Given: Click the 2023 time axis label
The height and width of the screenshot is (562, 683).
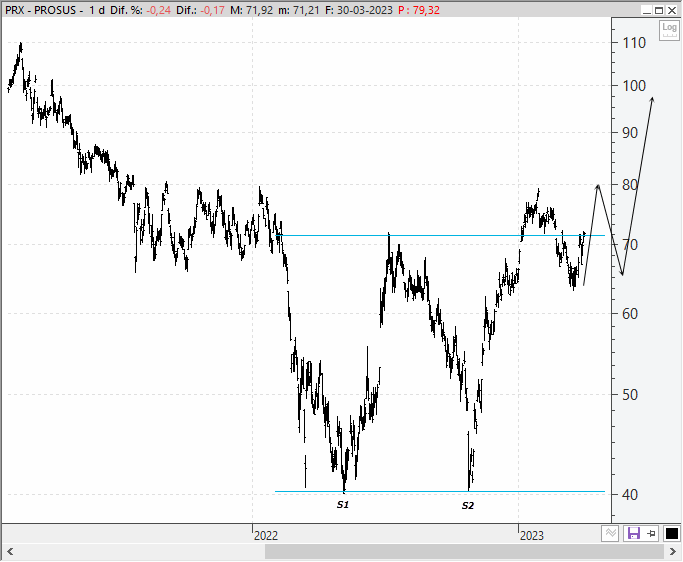Looking at the screenshot, I should (531, 535).
